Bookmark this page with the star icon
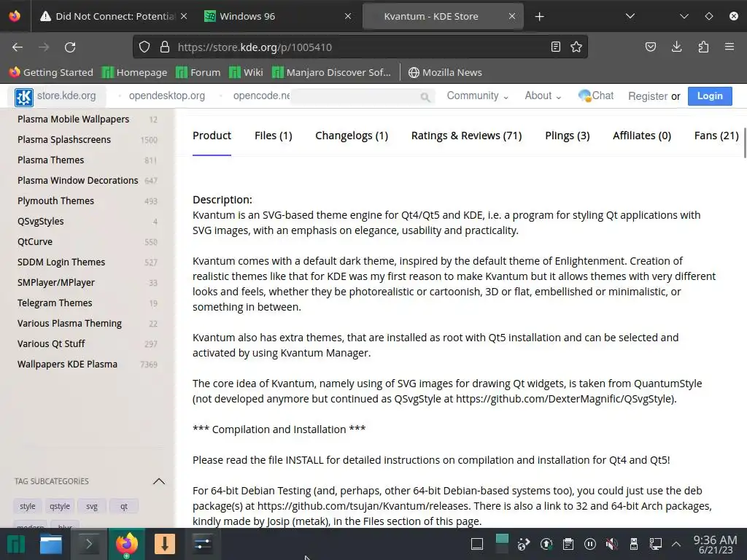The width and height of the screenshot is (747, 560). coord(576,47)
